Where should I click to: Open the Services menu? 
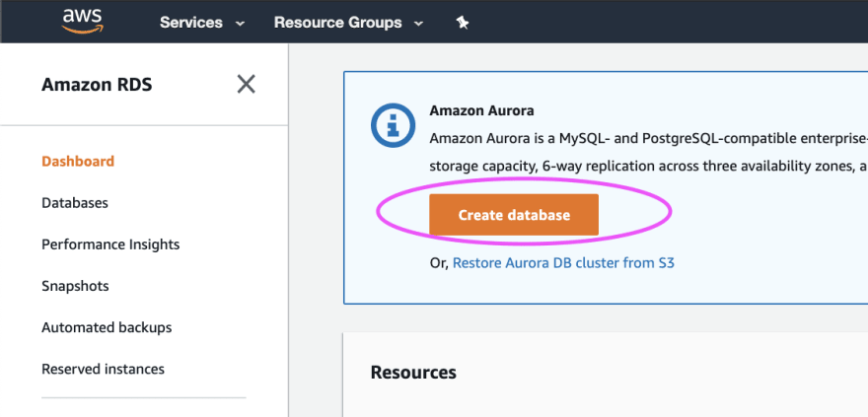pos(191,23)
